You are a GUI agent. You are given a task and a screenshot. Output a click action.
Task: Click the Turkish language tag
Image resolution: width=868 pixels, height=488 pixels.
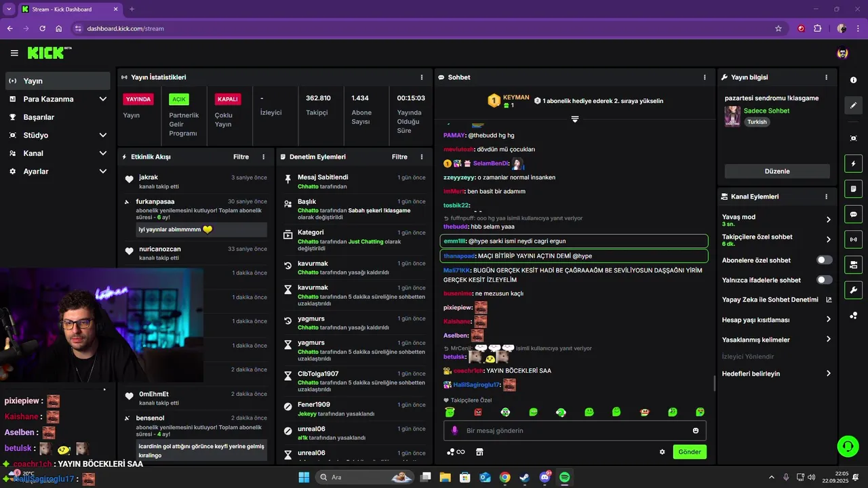tap(757, 122)
